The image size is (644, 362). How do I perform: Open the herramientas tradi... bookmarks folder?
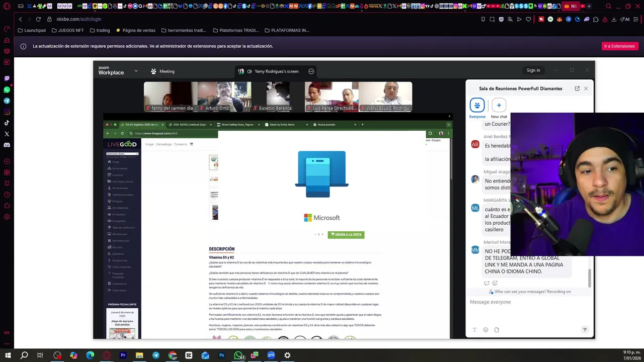point(184,30)
